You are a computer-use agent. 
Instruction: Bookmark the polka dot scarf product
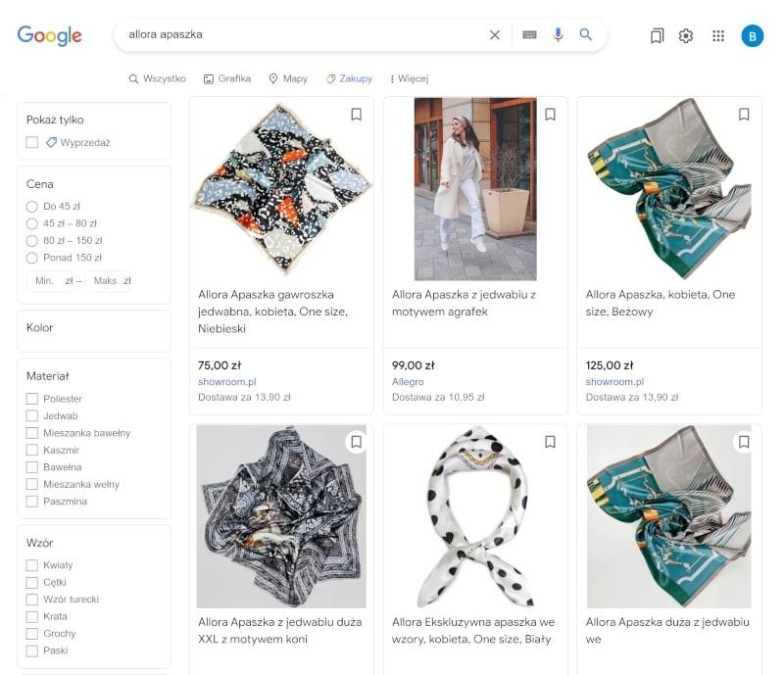(x=550, y=442)
